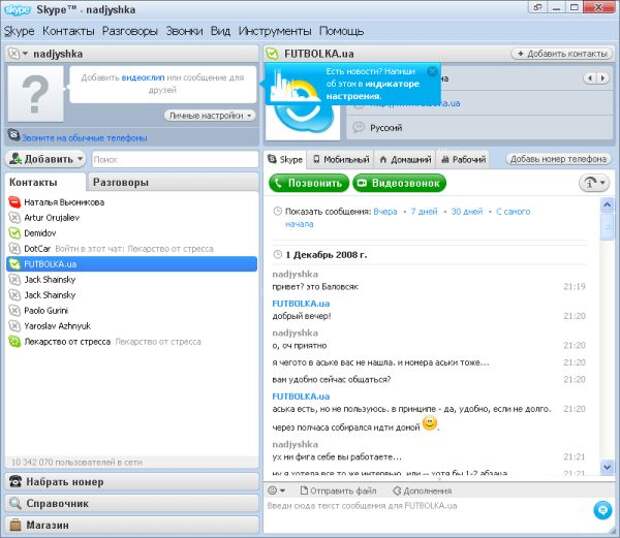Click the видеоклип link in mood message

pos(143,77)
